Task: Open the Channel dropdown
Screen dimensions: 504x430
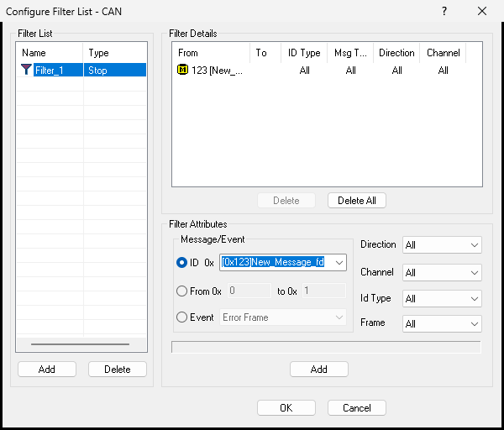Action: (x=442, y=273)
